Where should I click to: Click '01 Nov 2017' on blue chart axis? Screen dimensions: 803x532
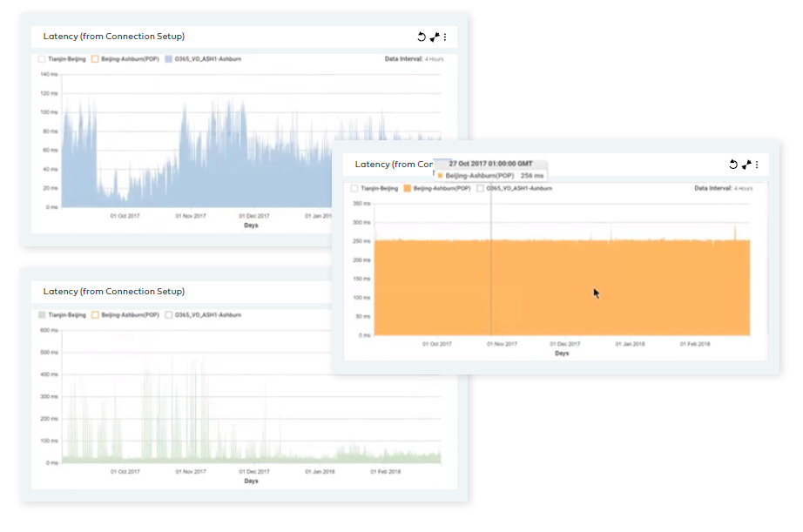[191, 216]
